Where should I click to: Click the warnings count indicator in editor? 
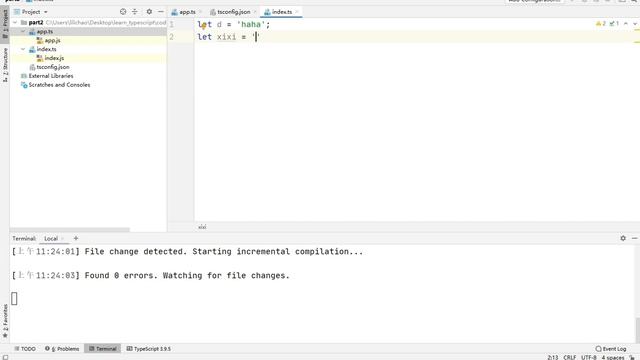tap(601, 24)
